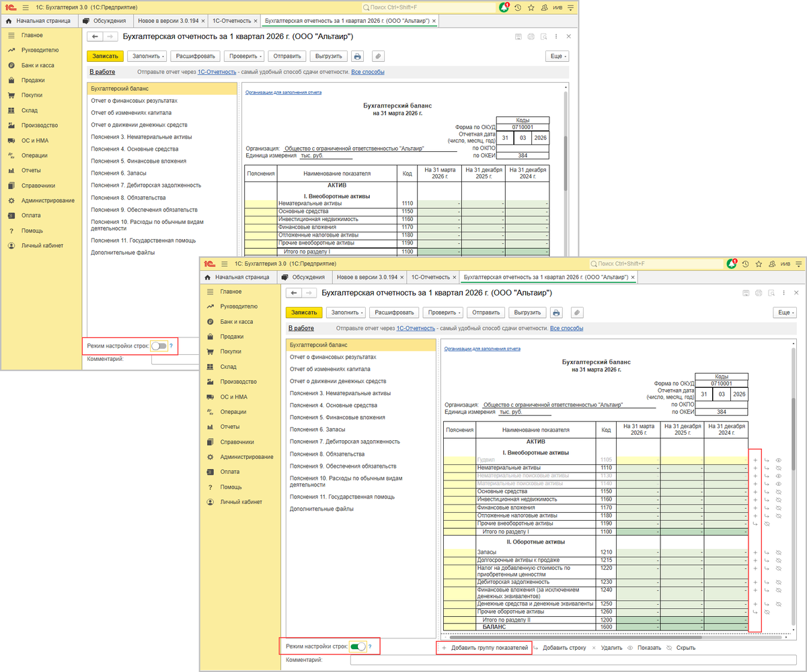Open Новое в версии 3.0.194 tab, back window
Viewport: 807px width, 672px height.
[x=169, y=21]
